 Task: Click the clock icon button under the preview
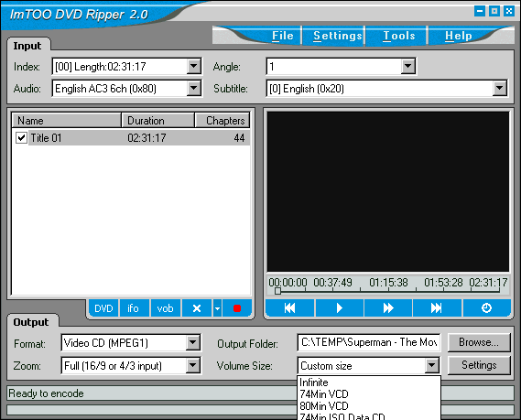pos(486,308)
